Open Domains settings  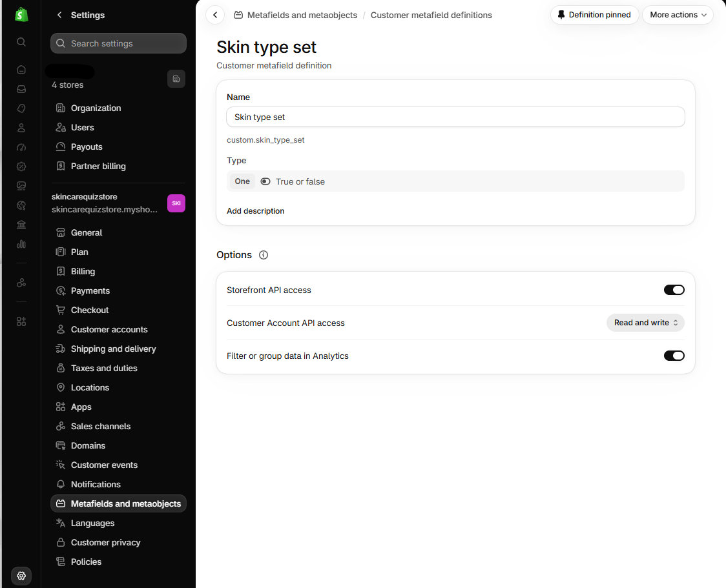(x=118, y=446)
